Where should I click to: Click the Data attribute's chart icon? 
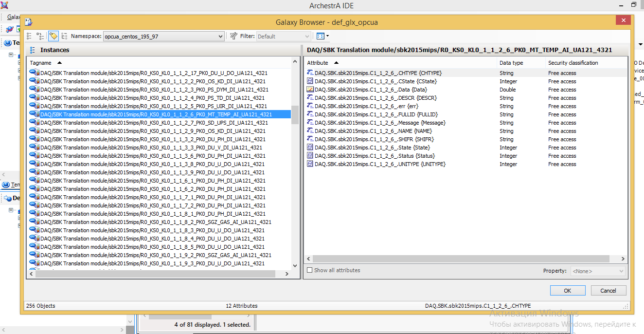coord(310,90)
